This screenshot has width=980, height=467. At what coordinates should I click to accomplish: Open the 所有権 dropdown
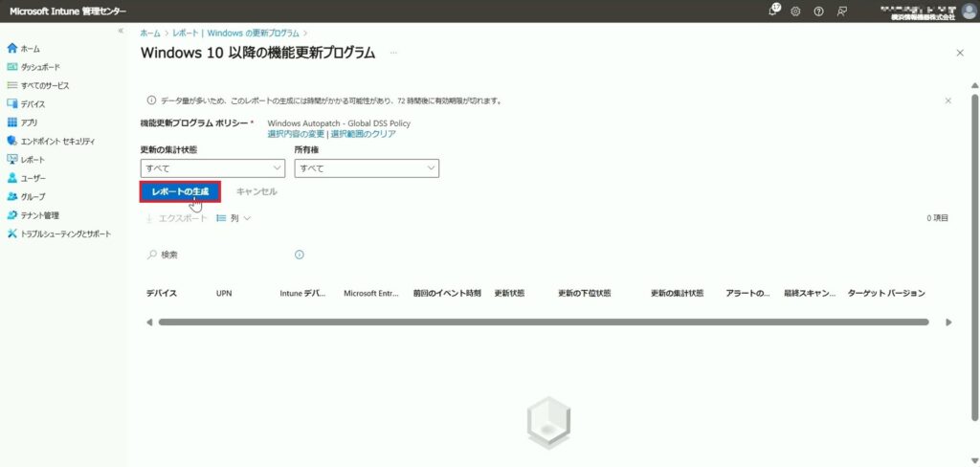[367, 168]
